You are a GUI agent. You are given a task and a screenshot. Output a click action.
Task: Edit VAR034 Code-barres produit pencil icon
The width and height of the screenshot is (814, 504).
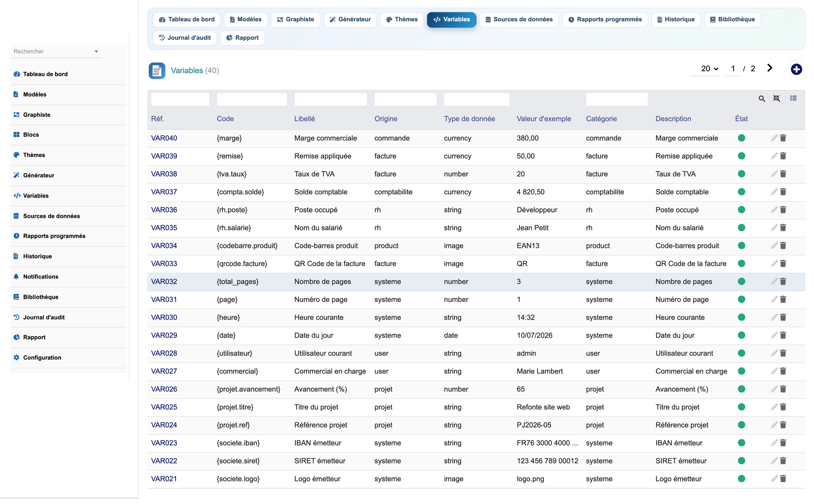click(x=774, y=246)
